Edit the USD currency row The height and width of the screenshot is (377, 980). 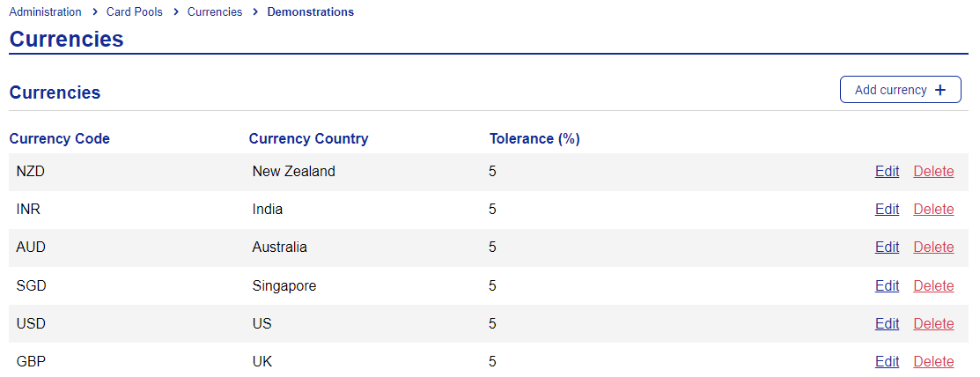click(887, 324)
